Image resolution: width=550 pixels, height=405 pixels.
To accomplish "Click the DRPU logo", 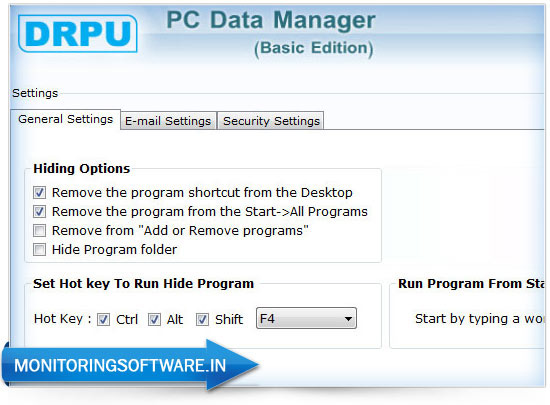I will 78,34.
